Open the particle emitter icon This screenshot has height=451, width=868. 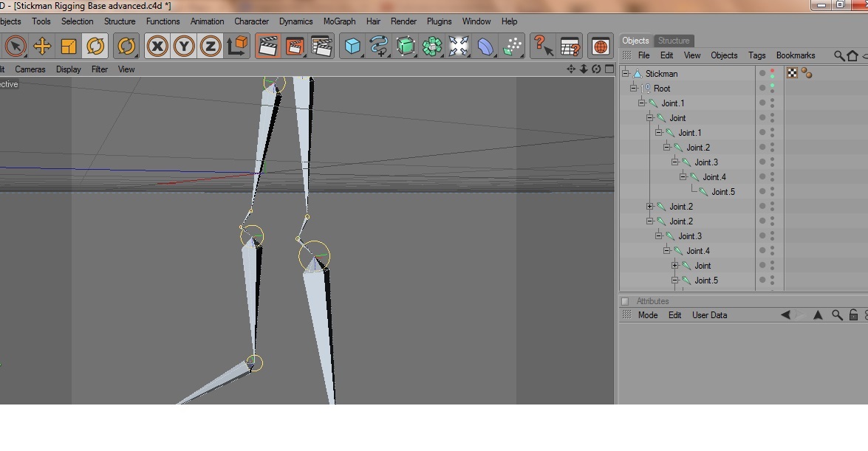click(x=512, y=46)
